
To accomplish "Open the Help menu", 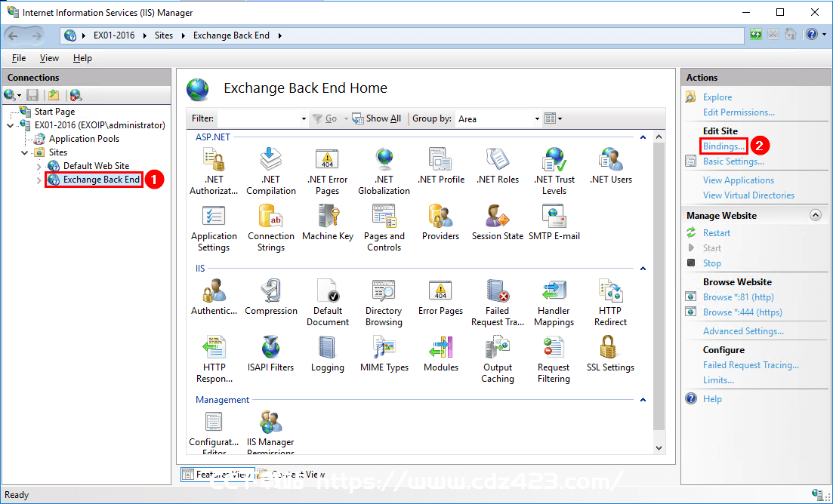I will [x=82, y=58].
